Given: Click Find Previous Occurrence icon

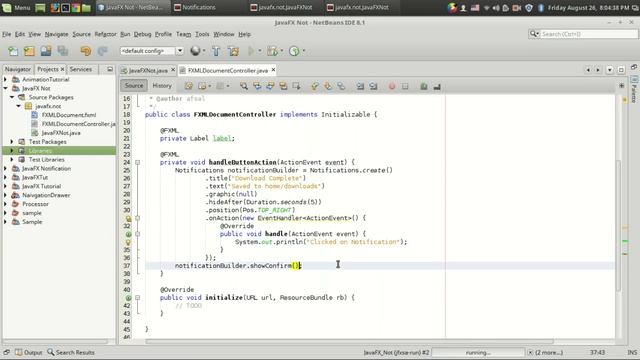Looking at the screenshot, I should (x=257, y=86).
